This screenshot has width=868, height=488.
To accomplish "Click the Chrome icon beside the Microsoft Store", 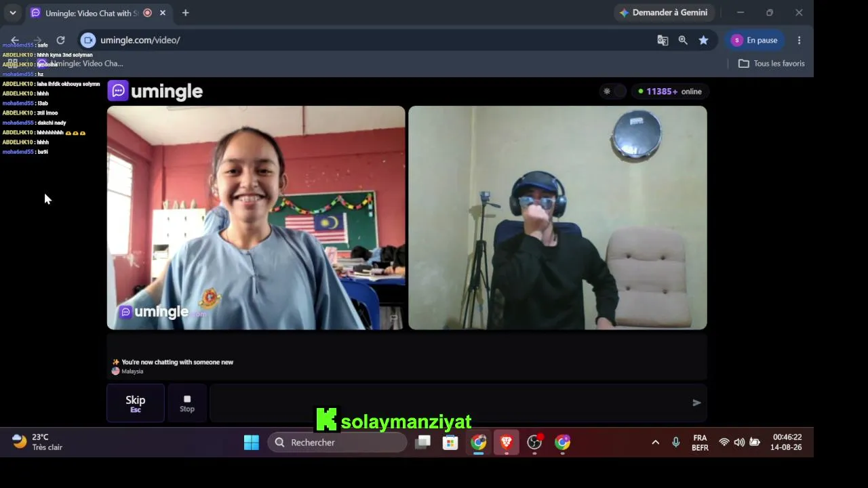I will click(479, 443).
